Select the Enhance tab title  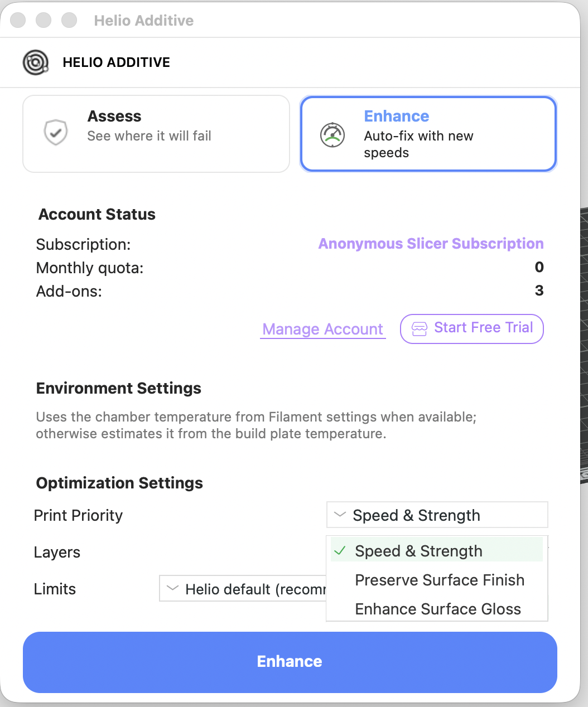coord(397,116)
